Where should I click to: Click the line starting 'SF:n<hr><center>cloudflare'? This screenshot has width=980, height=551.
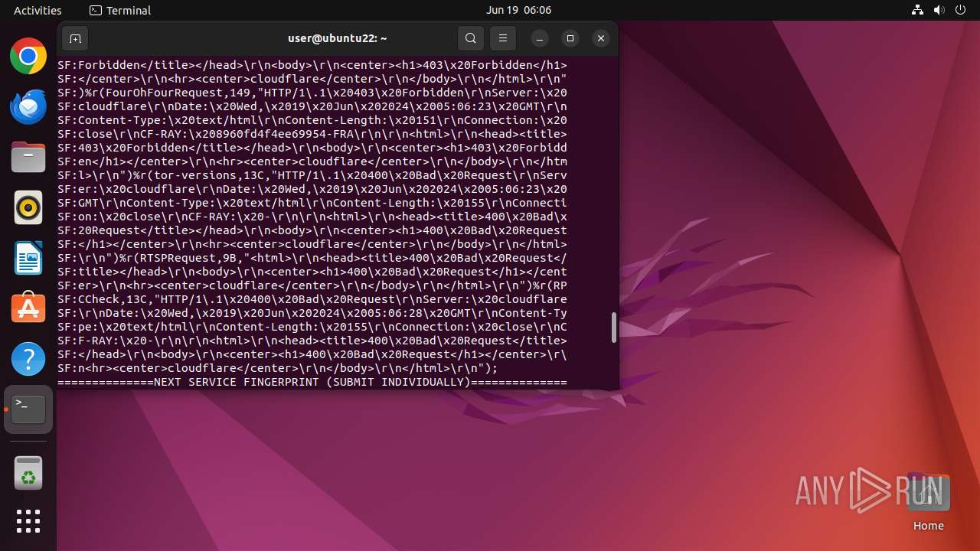pyautogui.click(x=278, y=368)
